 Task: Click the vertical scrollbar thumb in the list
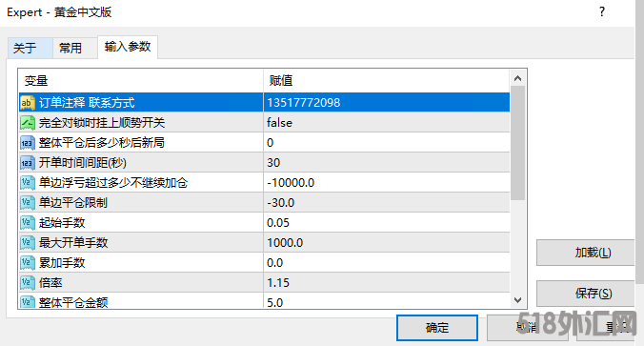(518, 143)
